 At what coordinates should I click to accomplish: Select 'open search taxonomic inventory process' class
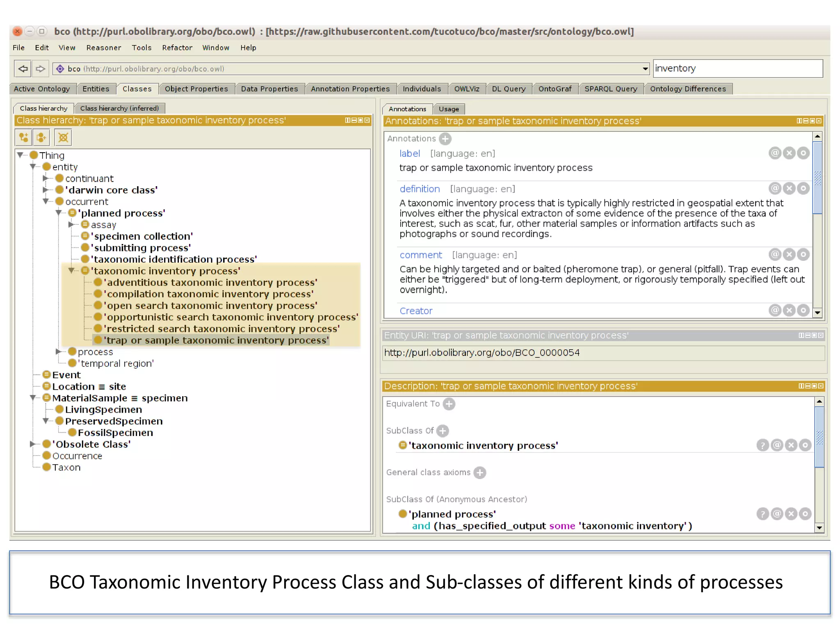pos(210,306)
